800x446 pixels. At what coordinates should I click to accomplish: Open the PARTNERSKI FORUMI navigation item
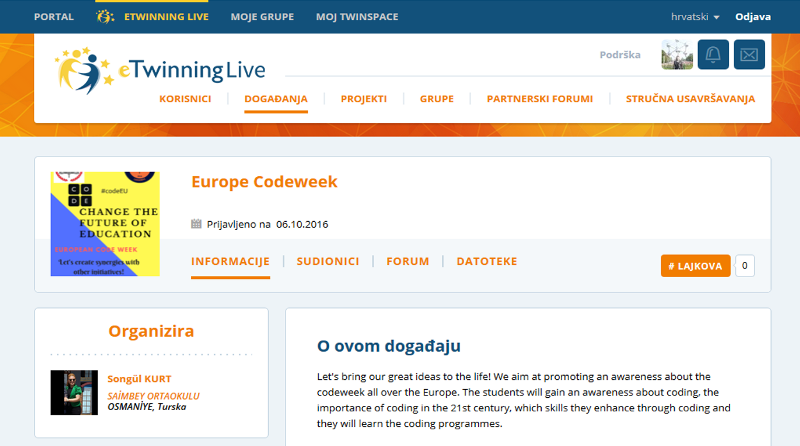540,99
